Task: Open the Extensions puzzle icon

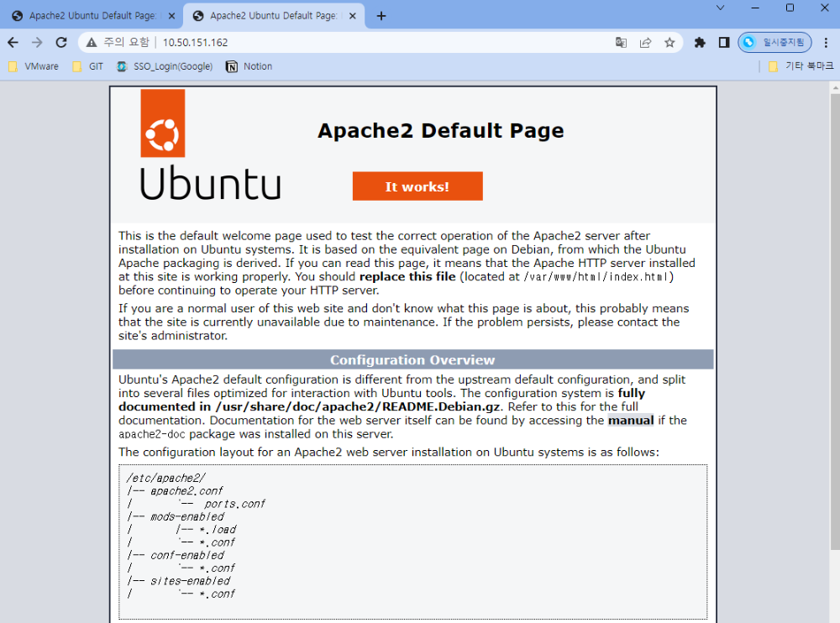Action: pyautogui.click(x=700, y=42)
